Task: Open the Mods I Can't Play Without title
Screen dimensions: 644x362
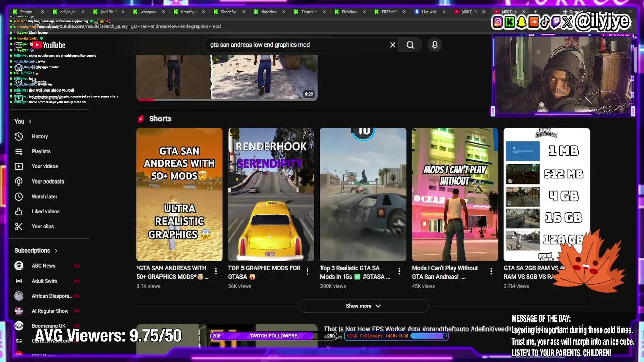Action: pos(445,272)
